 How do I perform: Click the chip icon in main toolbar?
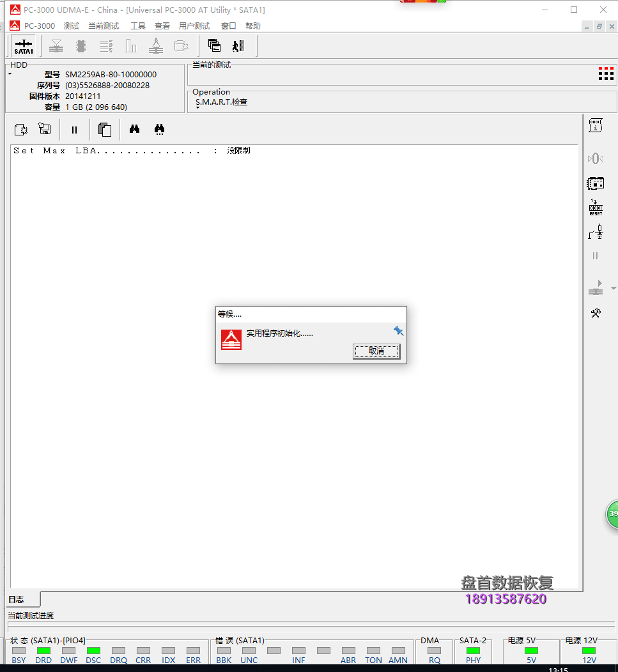(81, 46)
